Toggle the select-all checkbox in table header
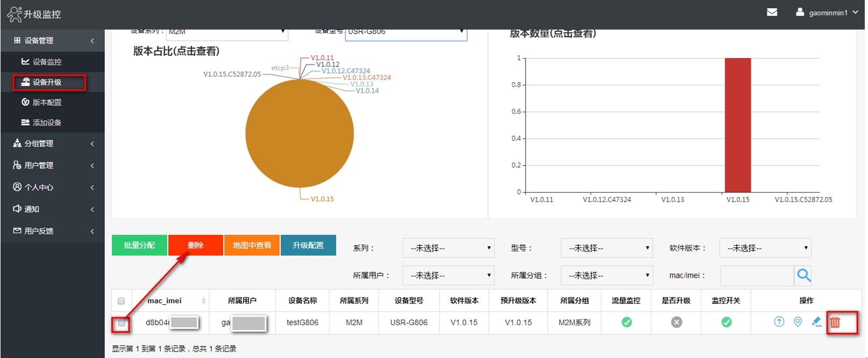868x358 pixels. point(121,301)
